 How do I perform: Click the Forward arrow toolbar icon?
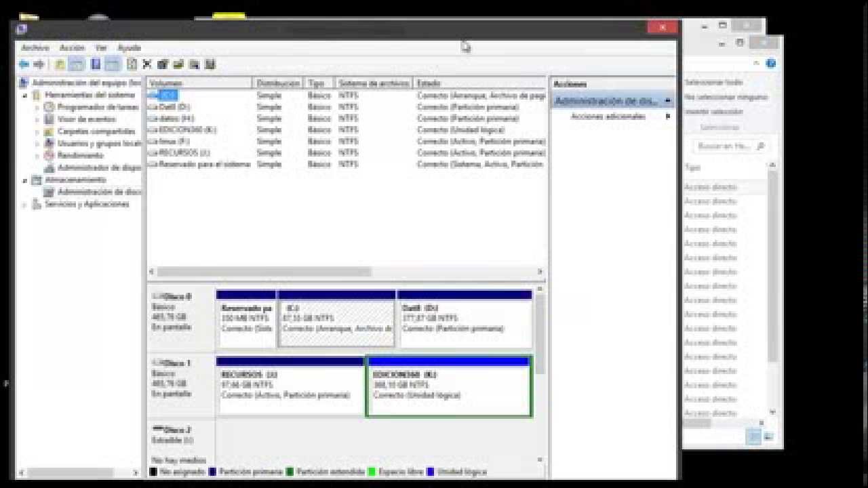tap(39, 64)
